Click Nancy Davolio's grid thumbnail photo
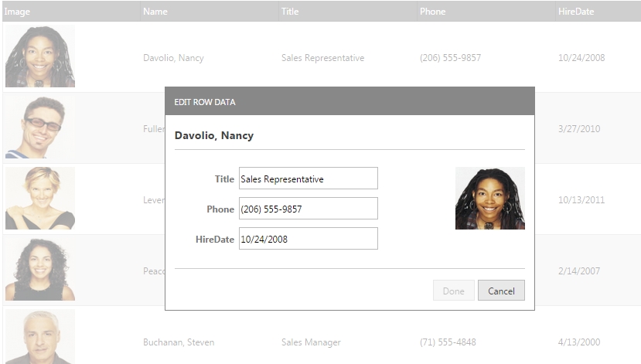The height and width of the screenshot is (364, 641). tap(40, 56)
